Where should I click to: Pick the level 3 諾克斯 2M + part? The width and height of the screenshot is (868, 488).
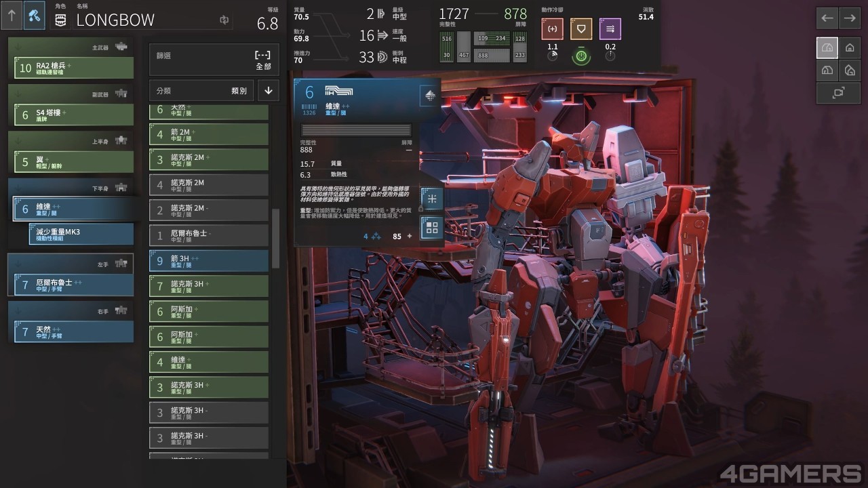pos(209,159)
